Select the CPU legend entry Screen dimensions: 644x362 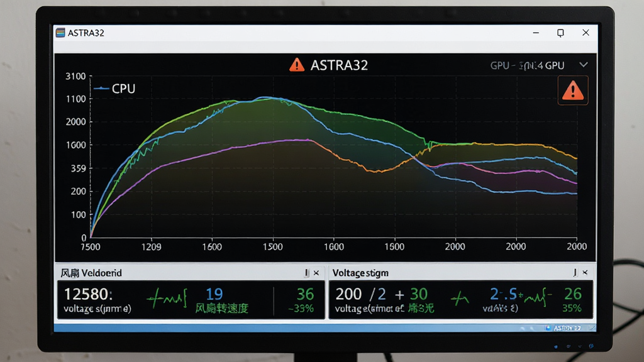[x=114, y=89]
